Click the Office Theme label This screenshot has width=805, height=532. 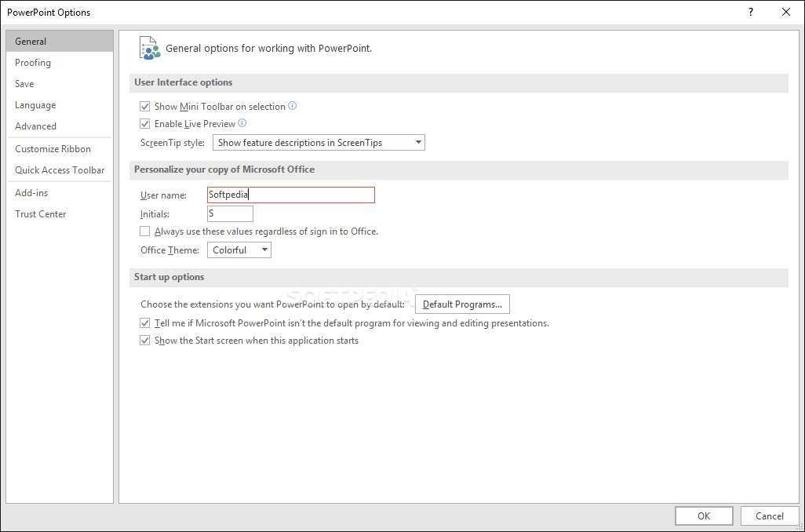pos(170,250)
